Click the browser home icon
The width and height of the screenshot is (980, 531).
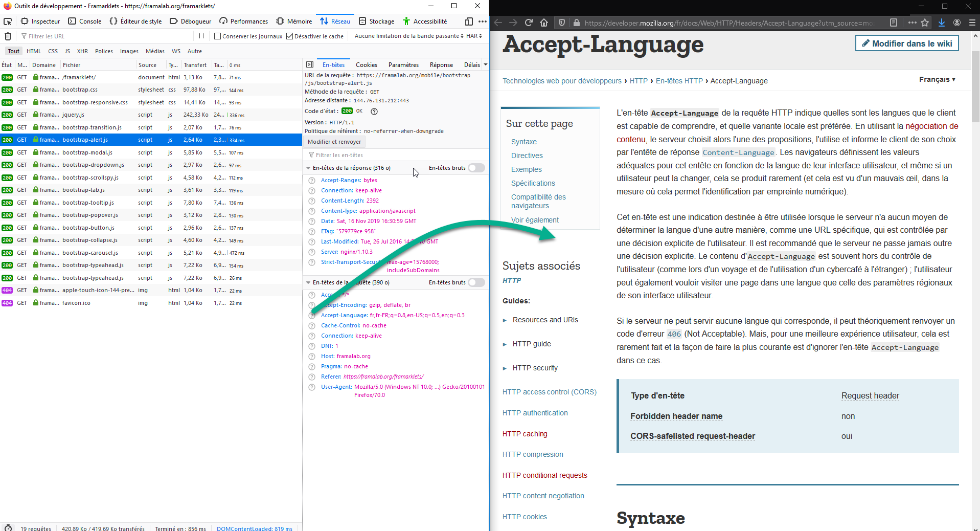point(544,23)
